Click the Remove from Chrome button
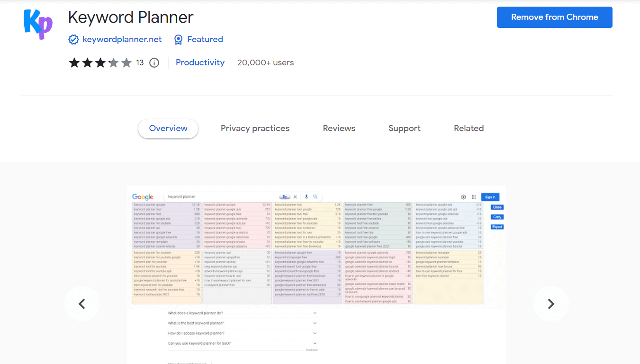Image resolution: width=640 pixels, height=364 pixels. pos(555,17)
